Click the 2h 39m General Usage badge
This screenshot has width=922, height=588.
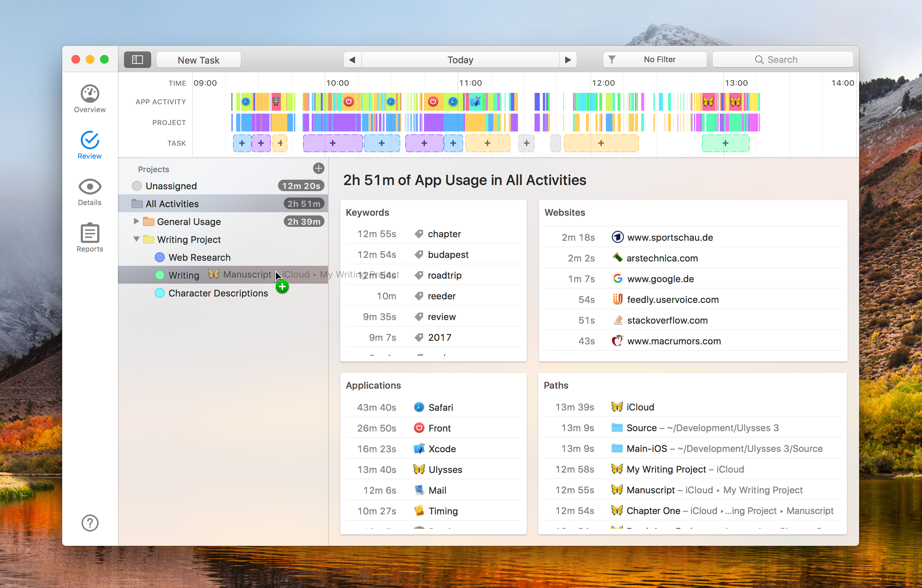point(304,221)
